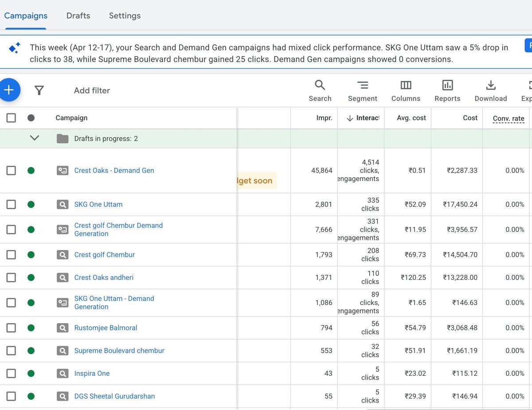
Task: Click the Demand Gen type icon for Crest Oaks
Action: (63, 170)
